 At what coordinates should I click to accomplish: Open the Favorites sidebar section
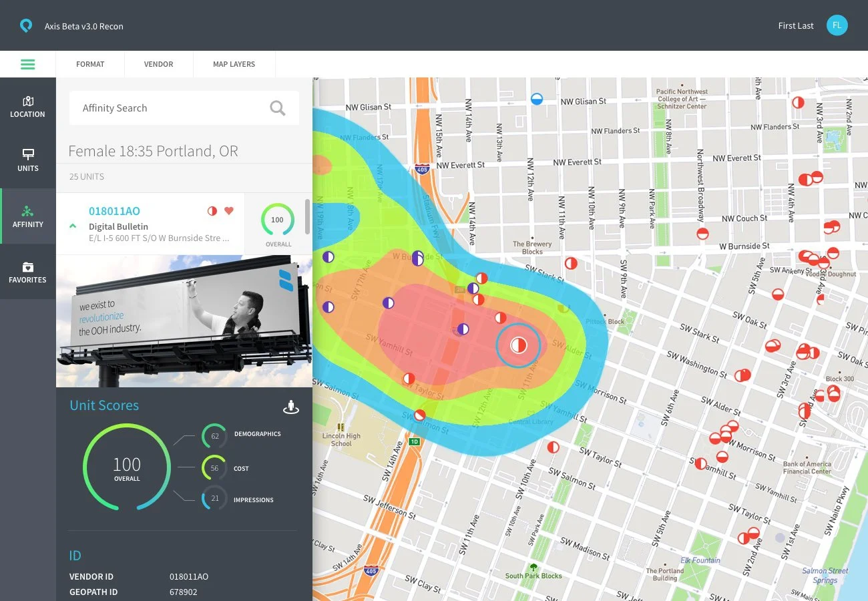(x=27, y=272)
